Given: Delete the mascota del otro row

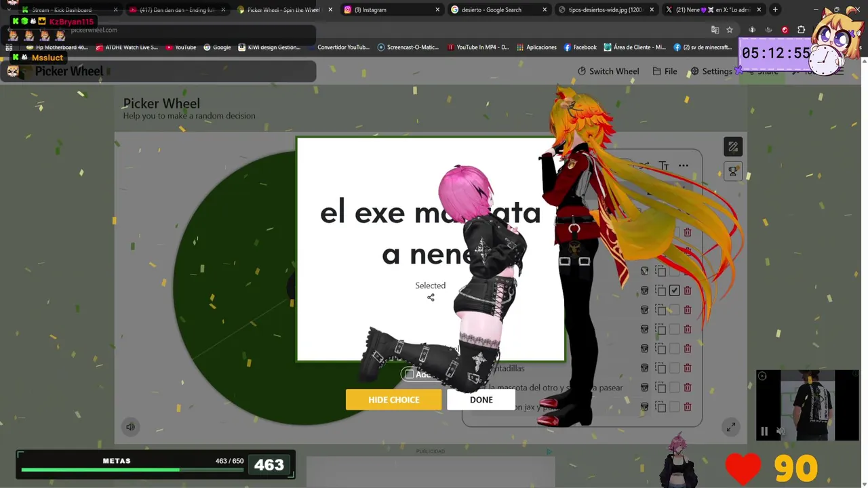Looking at the screenshot, I should click(687, 388).
